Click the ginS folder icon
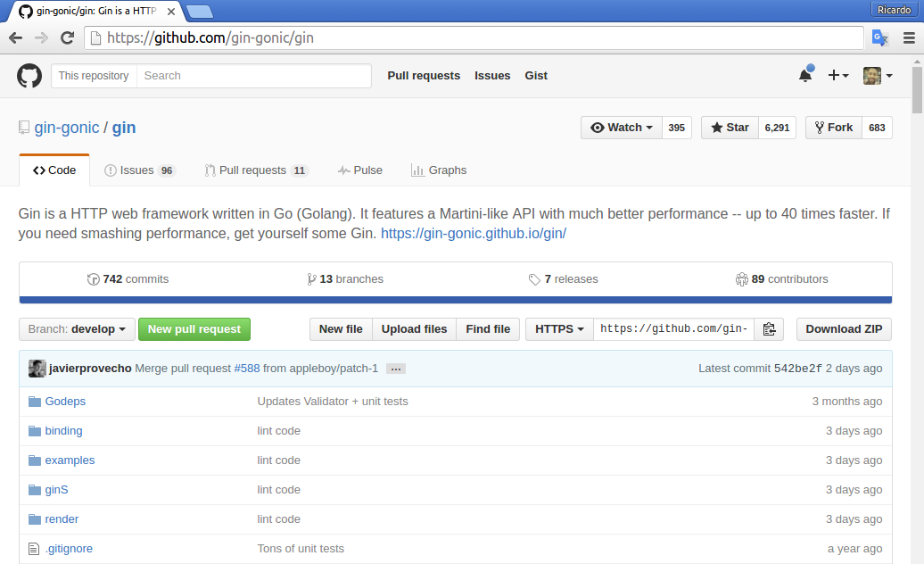The image size is (924, 564). point(35,490)
